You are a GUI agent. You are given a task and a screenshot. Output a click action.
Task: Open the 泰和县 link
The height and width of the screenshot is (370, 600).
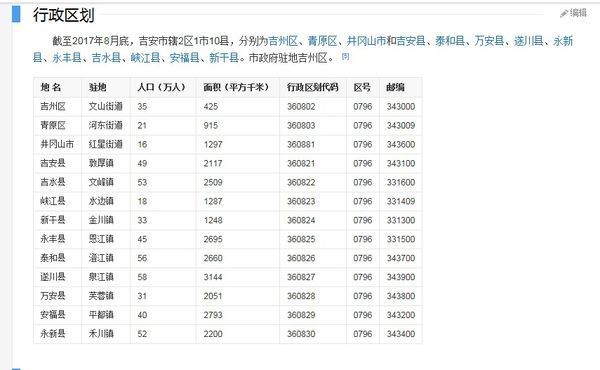(x=450, y=41)
